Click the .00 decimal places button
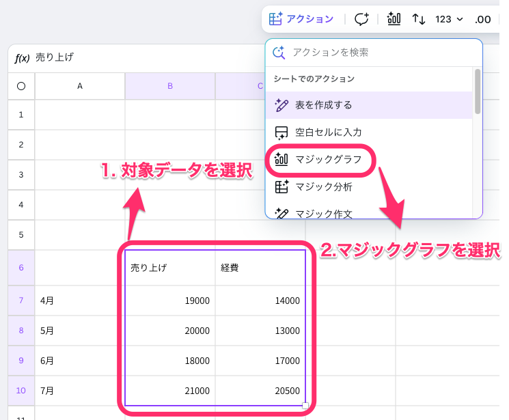The image size is (509, 420). pyautogui.click(x=483, y=20)
